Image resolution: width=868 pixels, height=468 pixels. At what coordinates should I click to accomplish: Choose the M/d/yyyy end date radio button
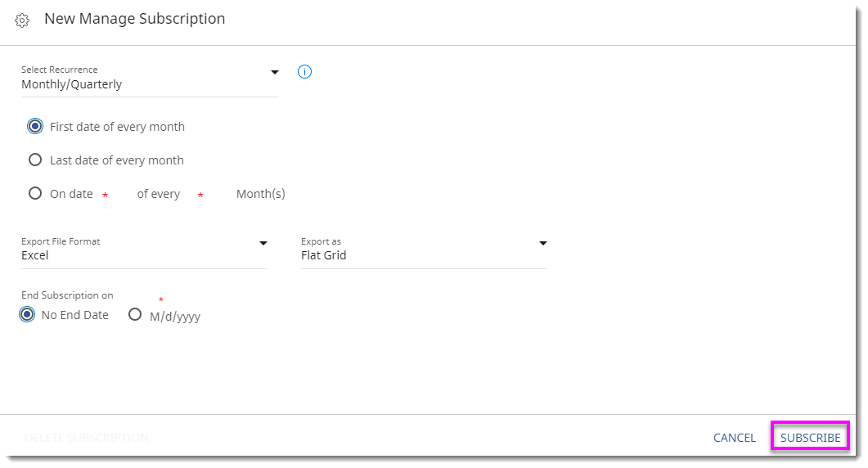tap(135, 314)
